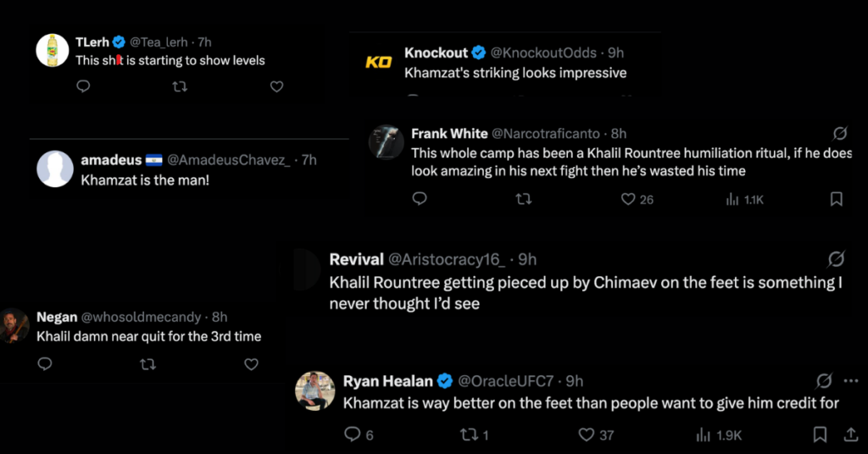Like Negan's 'damn near quit' tweet
868x454 pixels.
pos(251,363)
